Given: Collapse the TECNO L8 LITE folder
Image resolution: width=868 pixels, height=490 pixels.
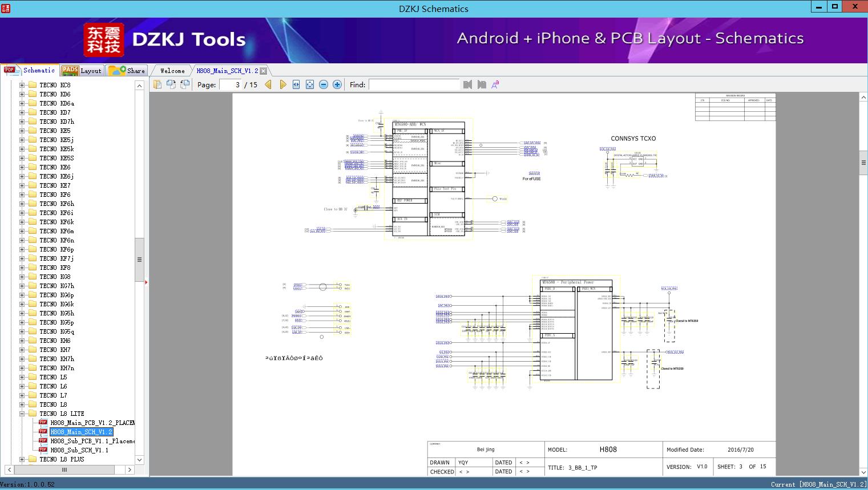Looking at the screenshot, I should (x=22, y=414).
